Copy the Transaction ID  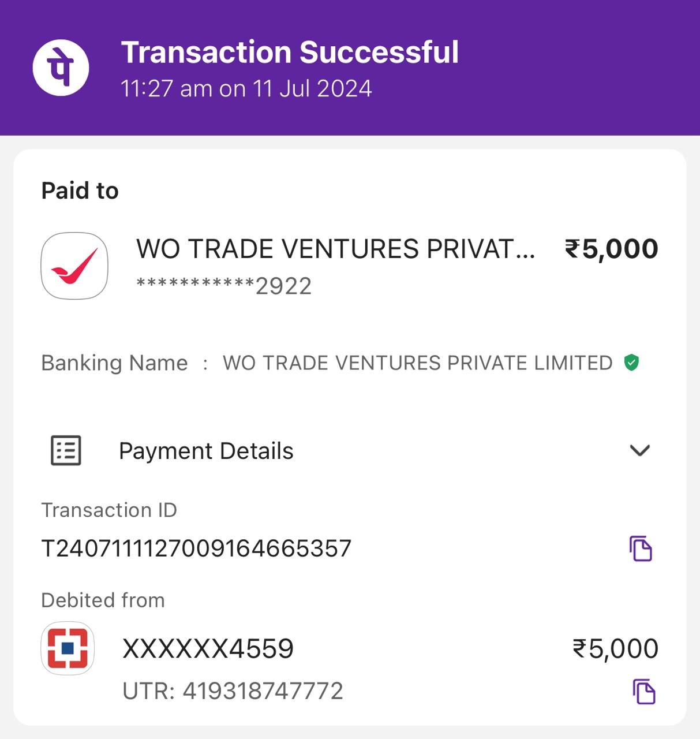tap(641, 548)
